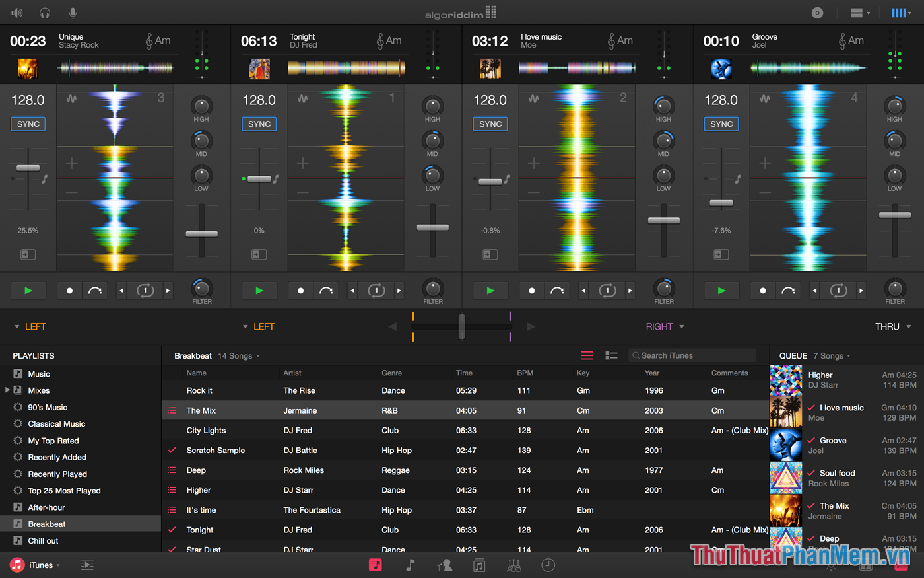This screenshot has width=924, height=578.
Task: Sort the song list by BPM column
Action: (x=524, y=373)
